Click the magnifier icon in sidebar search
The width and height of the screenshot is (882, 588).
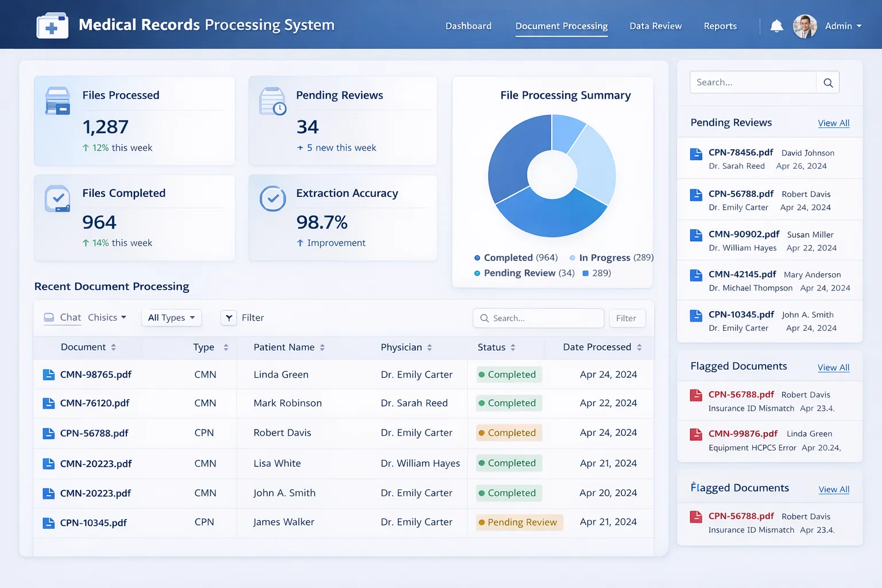(827, 83)
